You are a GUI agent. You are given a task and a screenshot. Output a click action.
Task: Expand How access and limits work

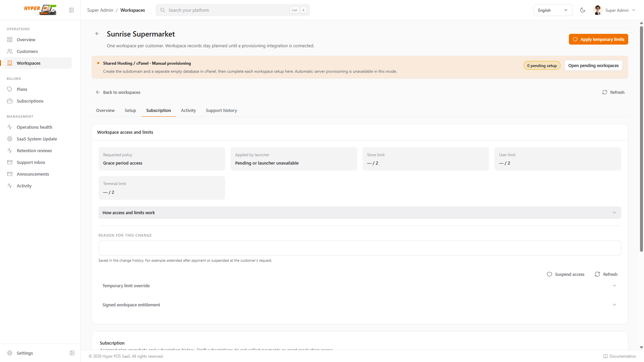360,213
